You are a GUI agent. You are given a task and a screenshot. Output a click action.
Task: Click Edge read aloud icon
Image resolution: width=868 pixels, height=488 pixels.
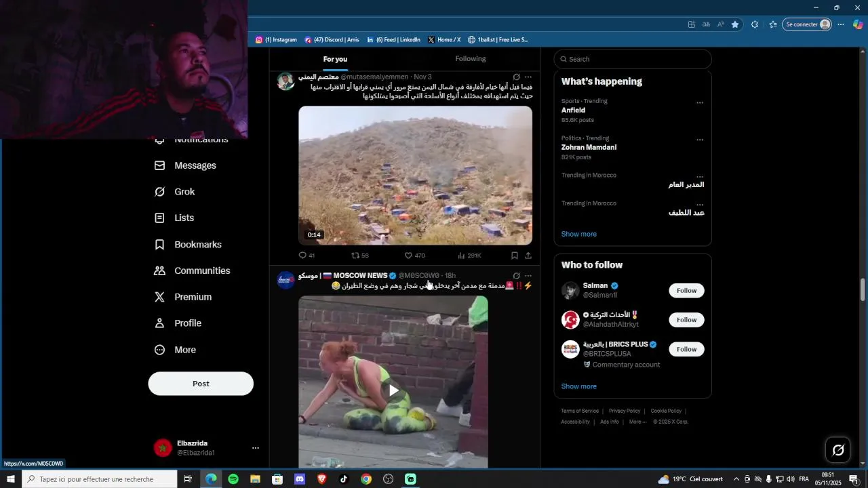(x=721, y=24)
